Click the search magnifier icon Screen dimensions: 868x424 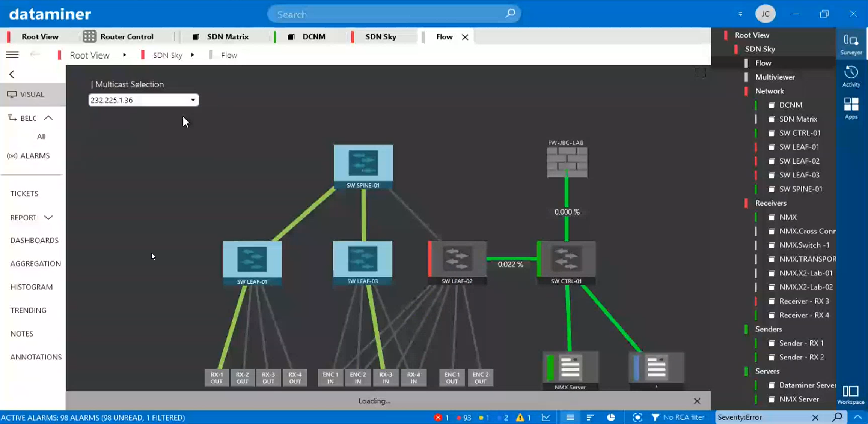tap(510, 14)
